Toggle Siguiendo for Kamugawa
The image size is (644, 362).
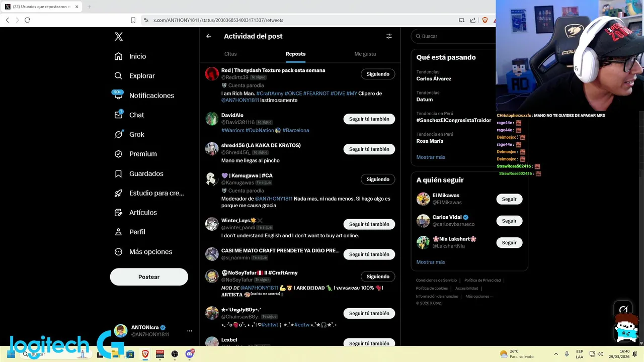tap(378, 179)
